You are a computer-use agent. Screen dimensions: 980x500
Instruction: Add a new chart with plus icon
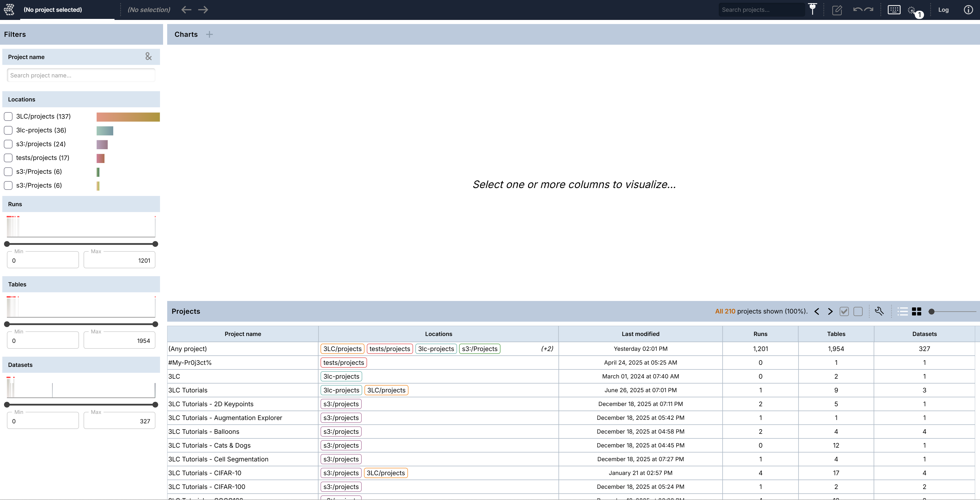pos(209,34)
